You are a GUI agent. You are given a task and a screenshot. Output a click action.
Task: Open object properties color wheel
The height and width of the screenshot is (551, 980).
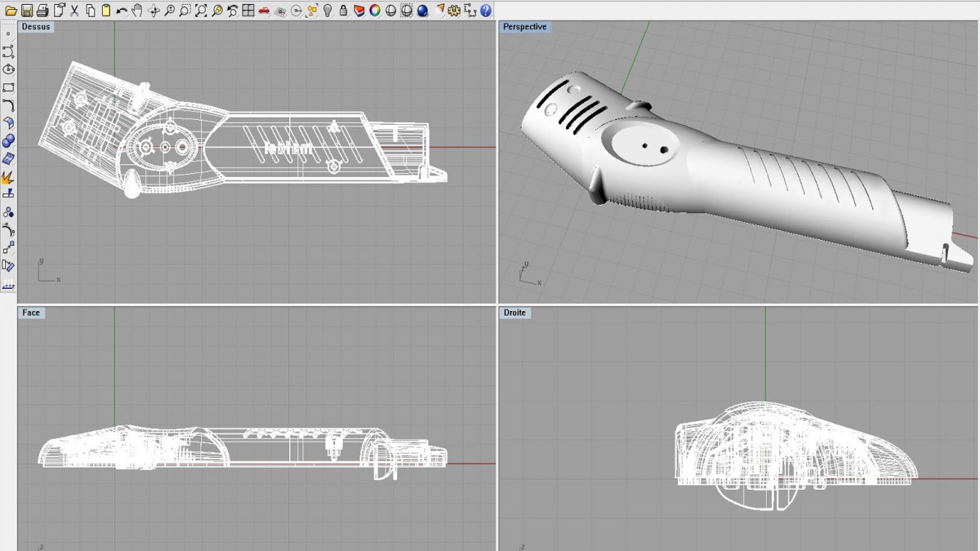coord(375,11)
